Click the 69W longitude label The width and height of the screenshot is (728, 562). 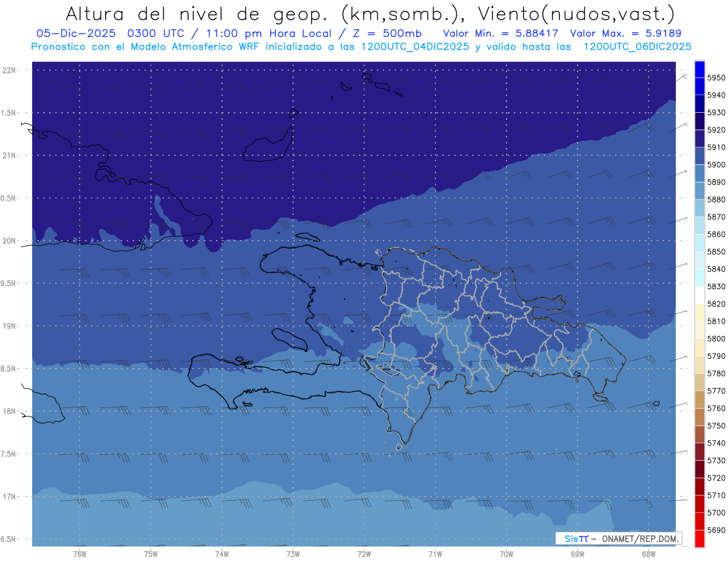pyautogui.click(x=578, y=554)
